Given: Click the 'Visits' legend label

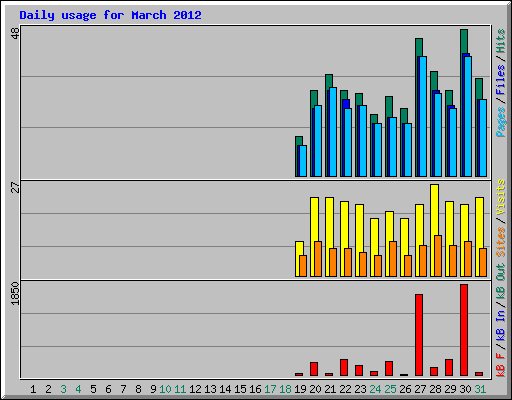Looking at the screenshot, I should tap(500, 197).
